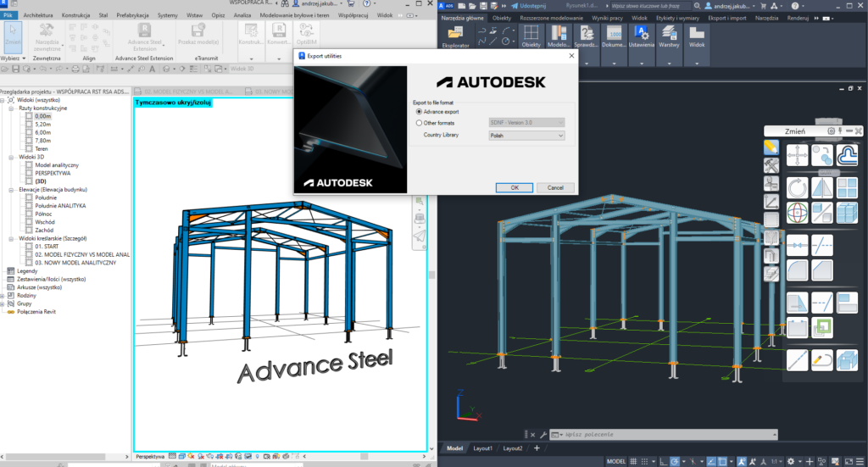Open the hammer and wrench category in tool palette
The image size is (868, 467).
click(x=771, y=165)
